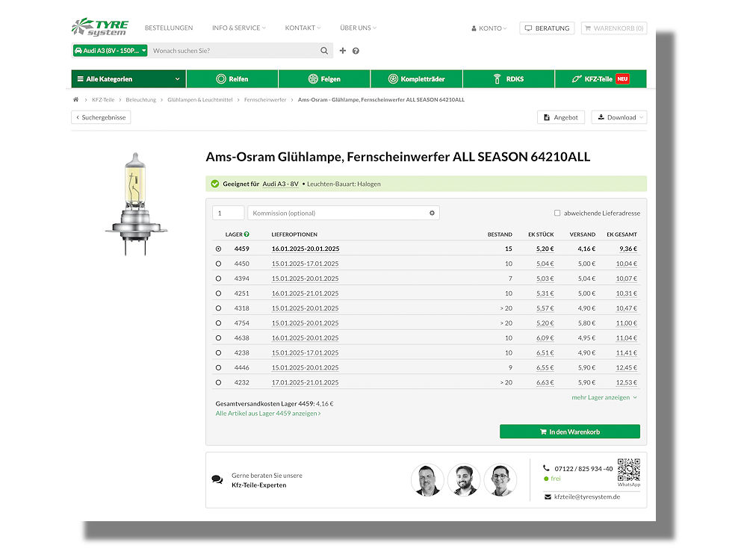
Task: Open the help question-mark icon near search
Action: click(x=356, y=51)
